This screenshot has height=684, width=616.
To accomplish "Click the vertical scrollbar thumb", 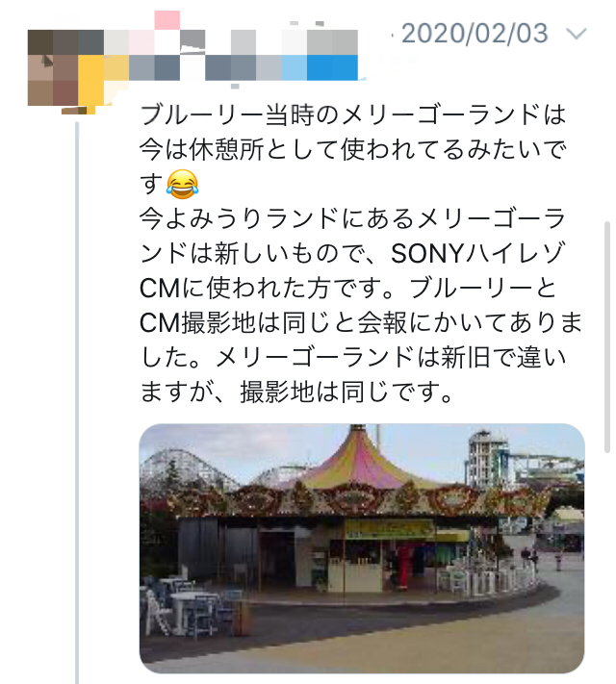I will [606, 338].
